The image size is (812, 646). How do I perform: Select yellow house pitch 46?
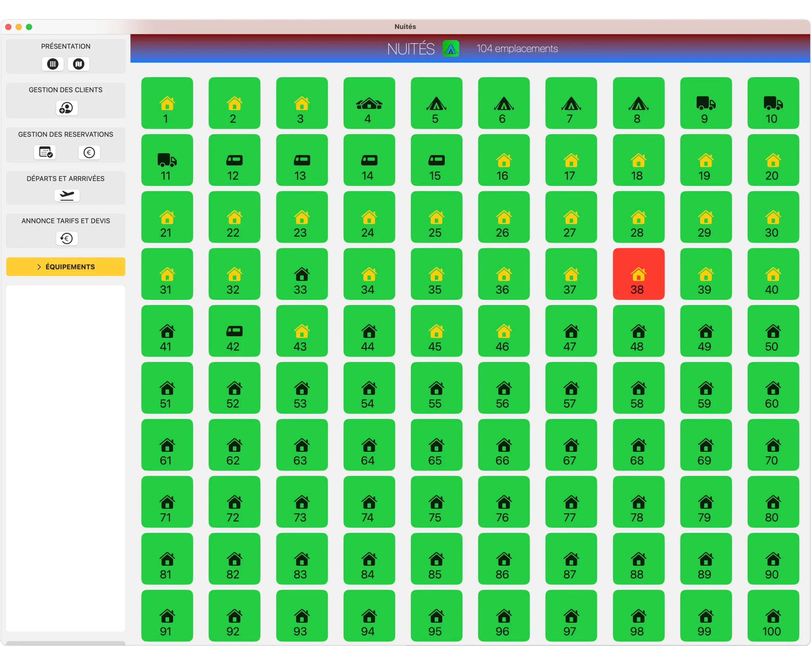(x=504, y=331)
